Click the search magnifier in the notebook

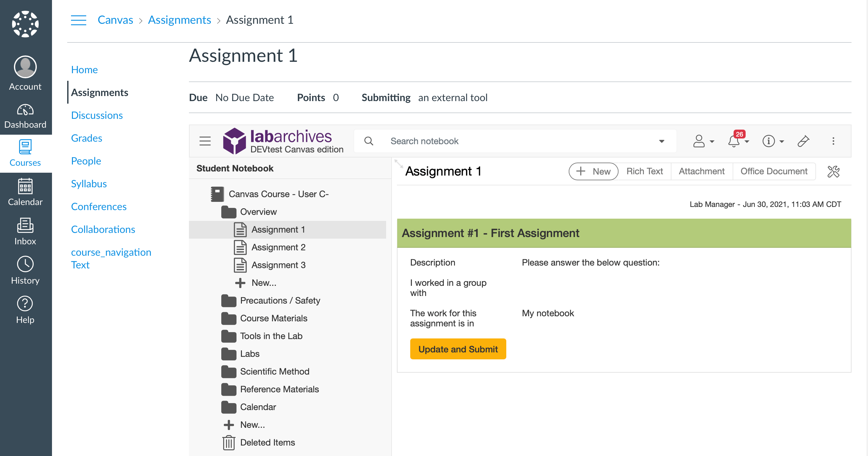[369, 141]
